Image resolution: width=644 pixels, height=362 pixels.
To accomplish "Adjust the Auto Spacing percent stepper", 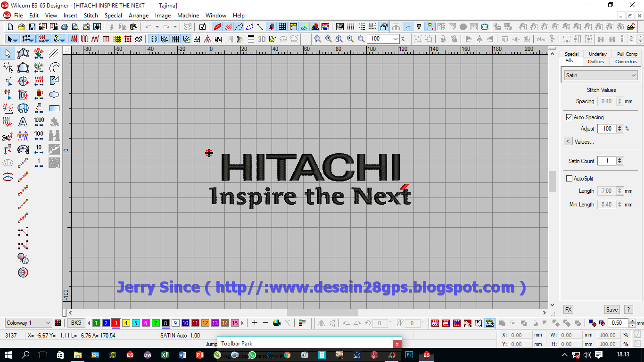I will (619, 128).
